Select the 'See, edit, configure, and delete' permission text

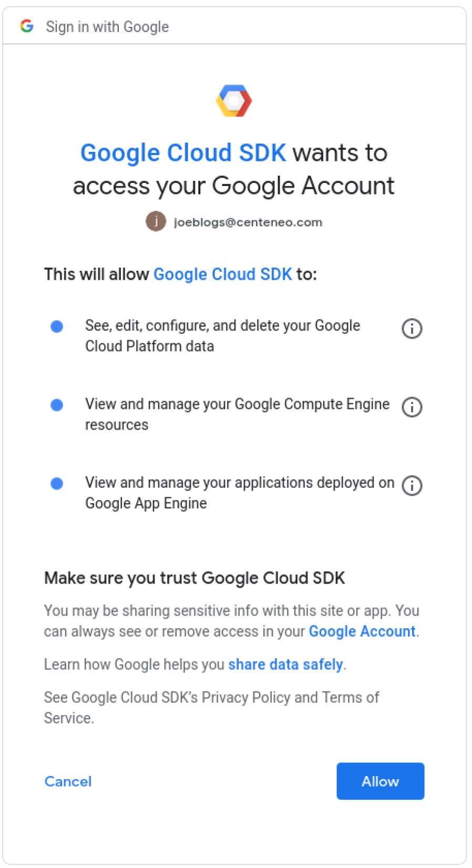222,335
